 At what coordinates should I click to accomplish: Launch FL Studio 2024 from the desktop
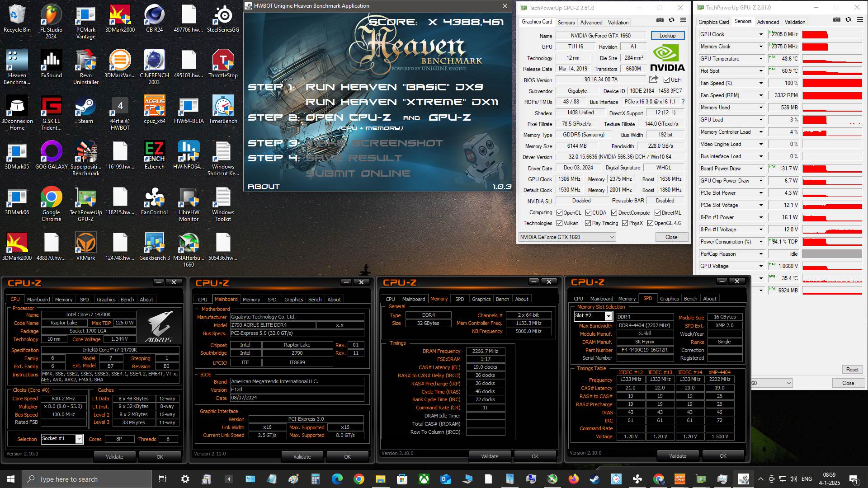51,22
